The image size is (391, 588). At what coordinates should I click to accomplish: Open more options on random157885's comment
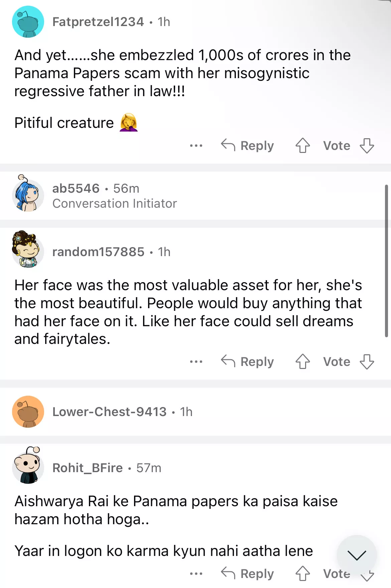coord(196,362)
